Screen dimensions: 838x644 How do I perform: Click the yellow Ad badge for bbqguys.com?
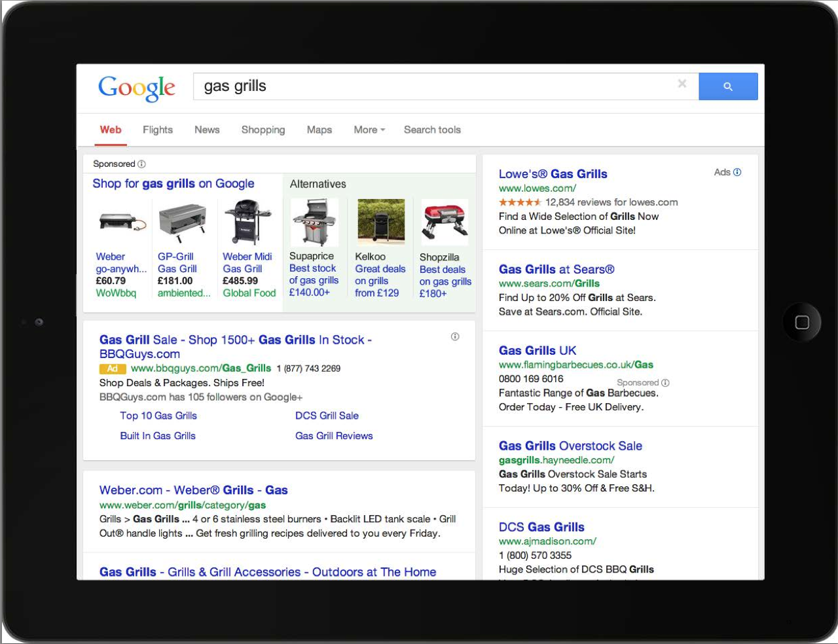(112, 368)
